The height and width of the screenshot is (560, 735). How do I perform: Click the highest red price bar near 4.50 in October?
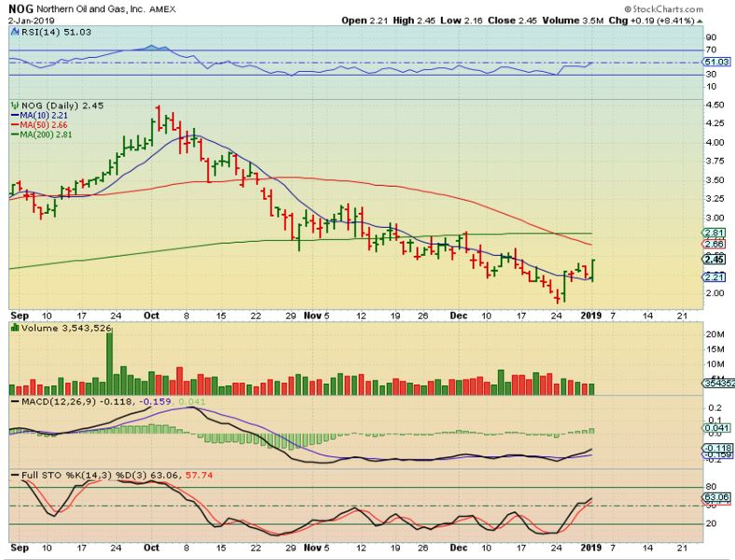(159, 118)
